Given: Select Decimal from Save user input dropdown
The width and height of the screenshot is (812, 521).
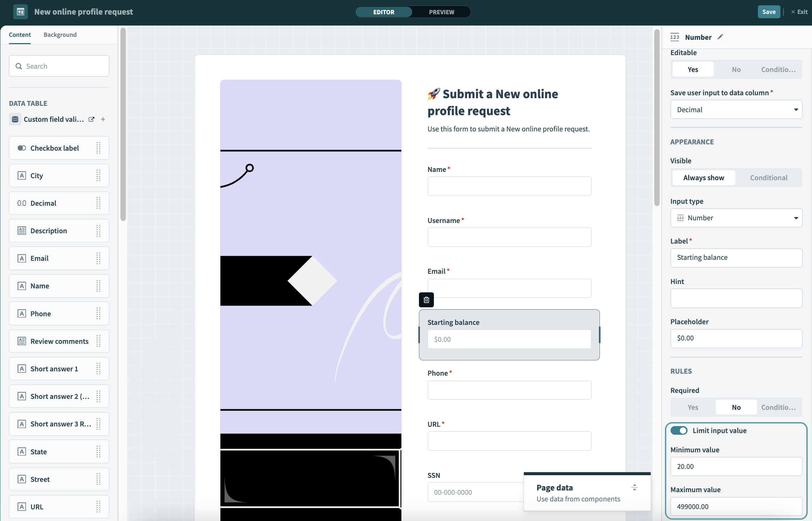Looking at the screenshot, I should pos(736,110).
